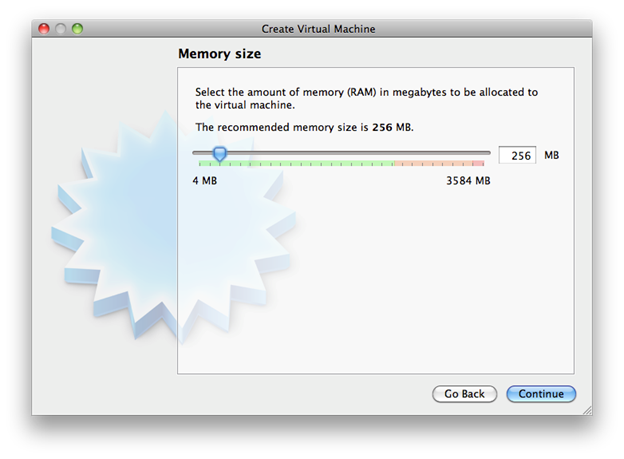Close the Create Virtual Machine window

[x=44, y=29]
